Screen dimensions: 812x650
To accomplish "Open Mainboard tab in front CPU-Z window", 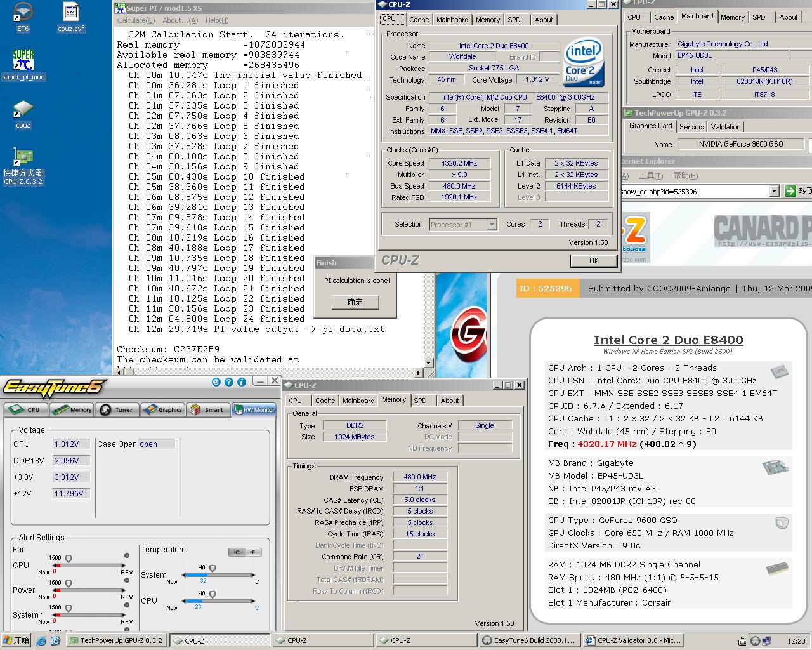I will point(452,20).
